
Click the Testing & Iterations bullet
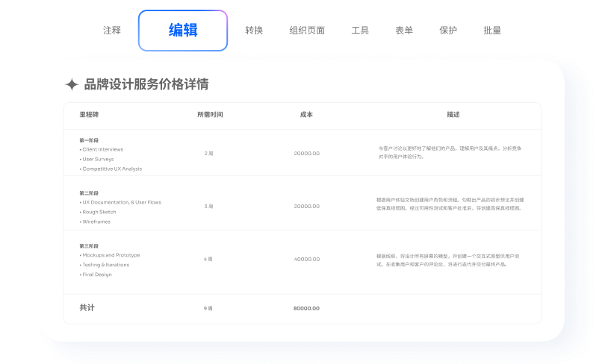click(105, 265)
